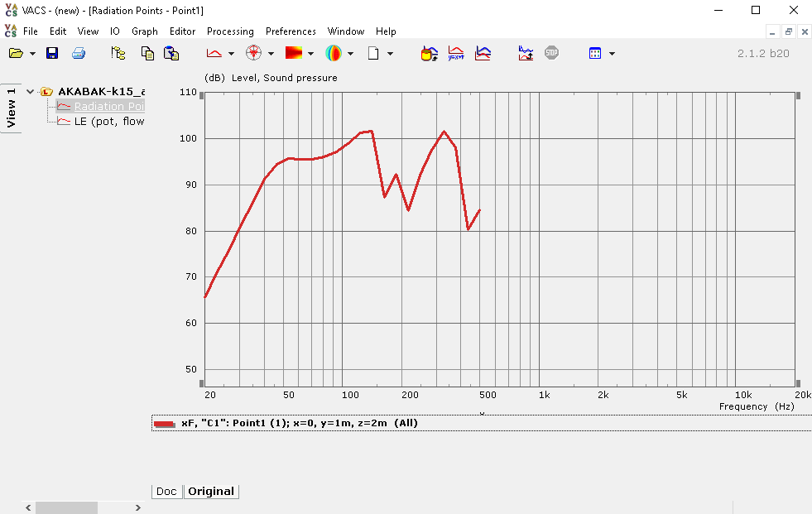Select the rainbow balloon plot icon
This screenshot has width=812, height=514.
pos(334,53)
